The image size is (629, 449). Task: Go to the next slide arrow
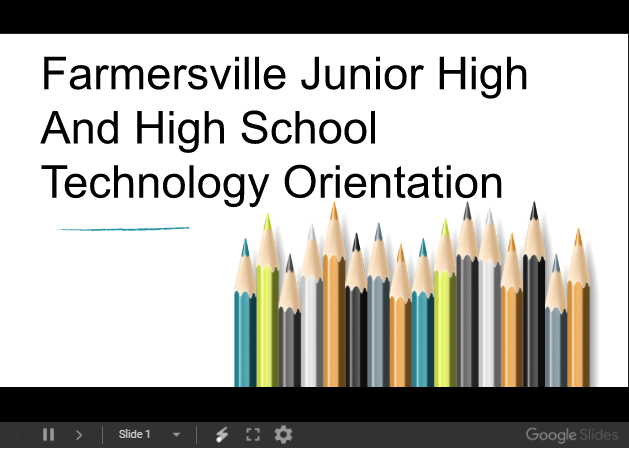pyautogui.click(x=79, y=435)
